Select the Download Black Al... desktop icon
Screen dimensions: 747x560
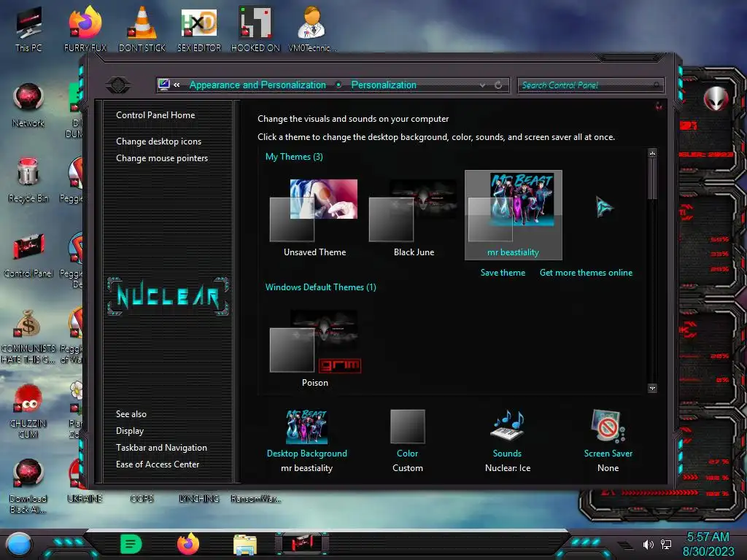click(28, 486)
